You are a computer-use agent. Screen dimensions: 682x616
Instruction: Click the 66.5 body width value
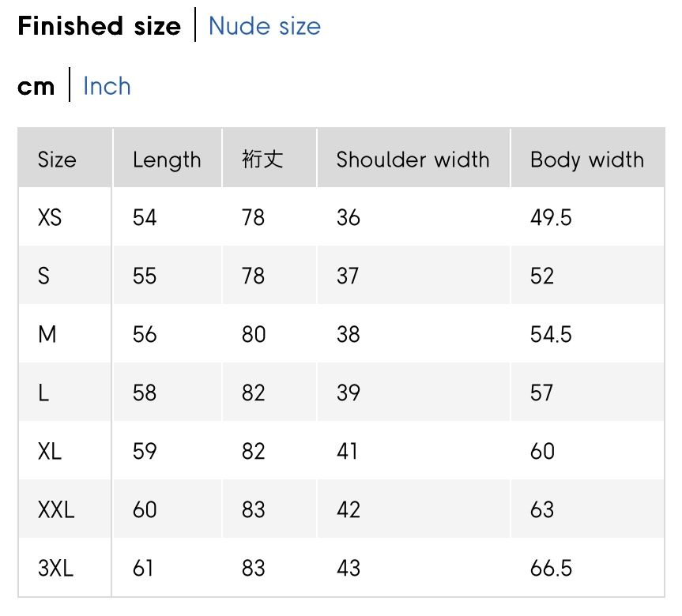[551, 568]
